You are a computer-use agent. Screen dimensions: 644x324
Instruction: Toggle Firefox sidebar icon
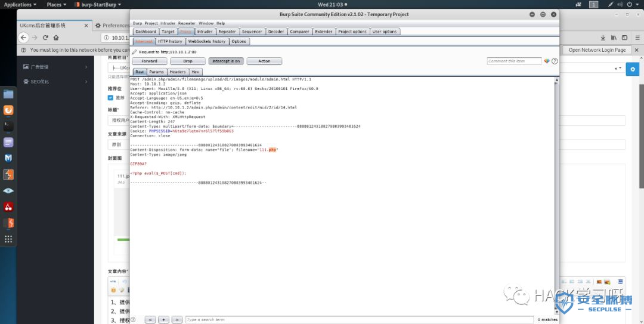(624, 38)
